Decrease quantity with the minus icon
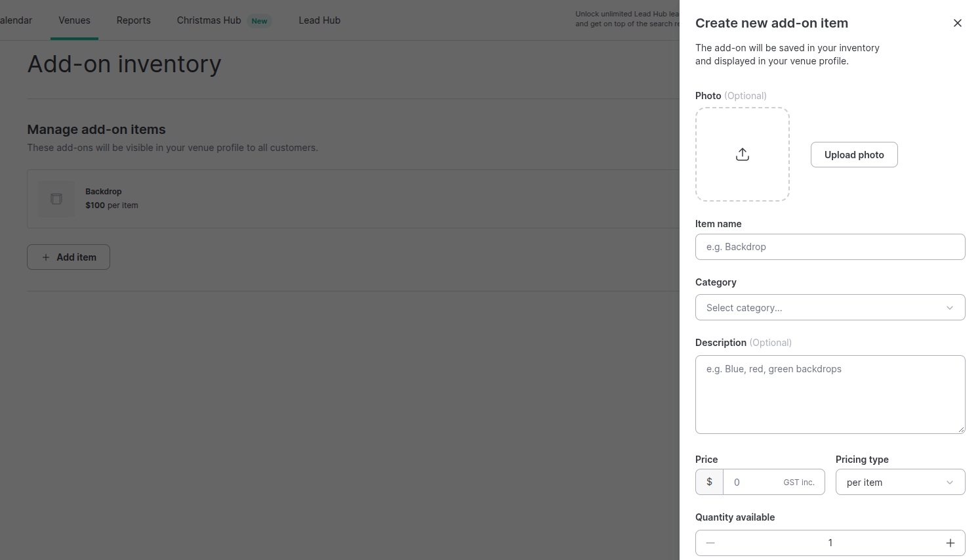Screen dimensions: 980x560 [710, 543]
